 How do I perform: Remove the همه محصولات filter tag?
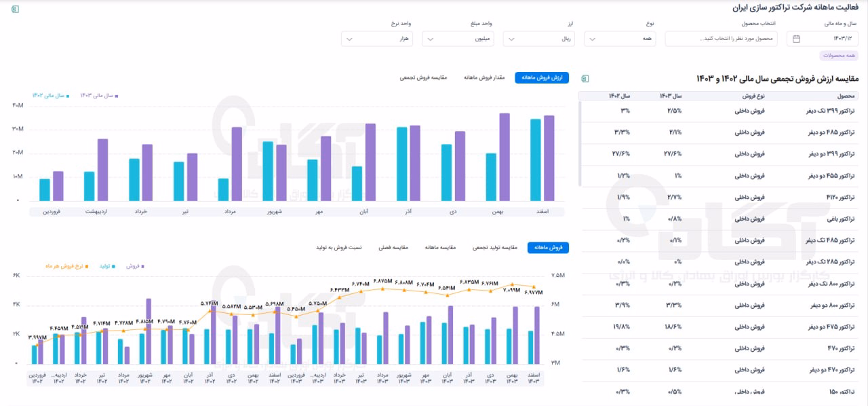839,56
